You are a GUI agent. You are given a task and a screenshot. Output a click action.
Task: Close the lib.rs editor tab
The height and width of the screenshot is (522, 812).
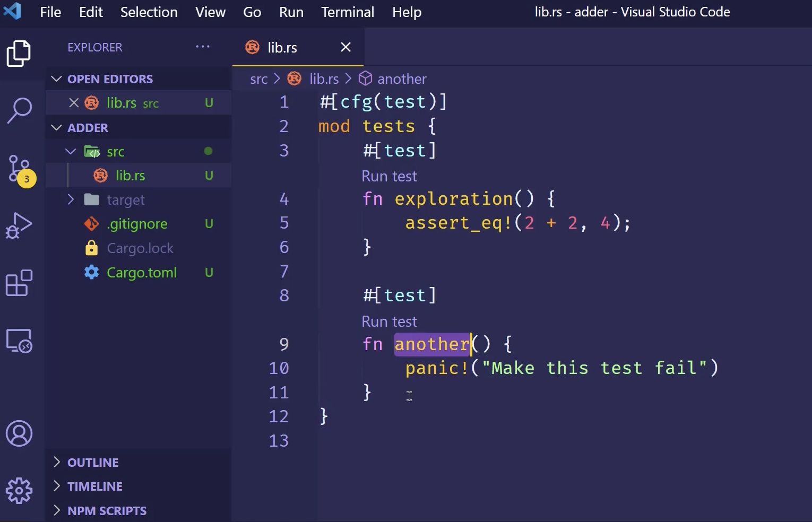[x=345, y=47]
